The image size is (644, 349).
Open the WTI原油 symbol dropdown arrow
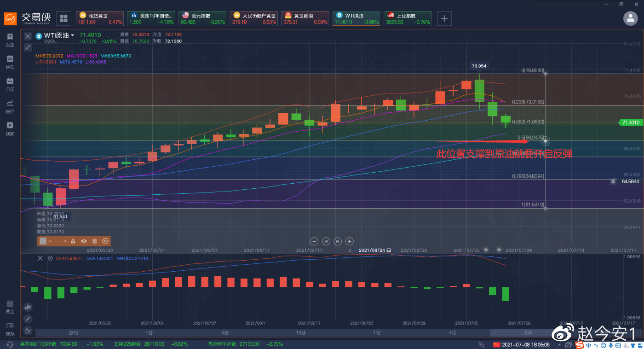coord(72,35)
